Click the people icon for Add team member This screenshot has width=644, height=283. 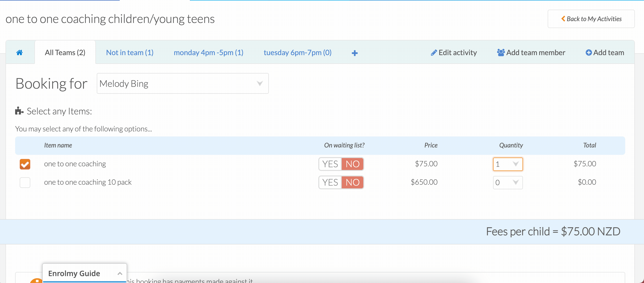501,52
